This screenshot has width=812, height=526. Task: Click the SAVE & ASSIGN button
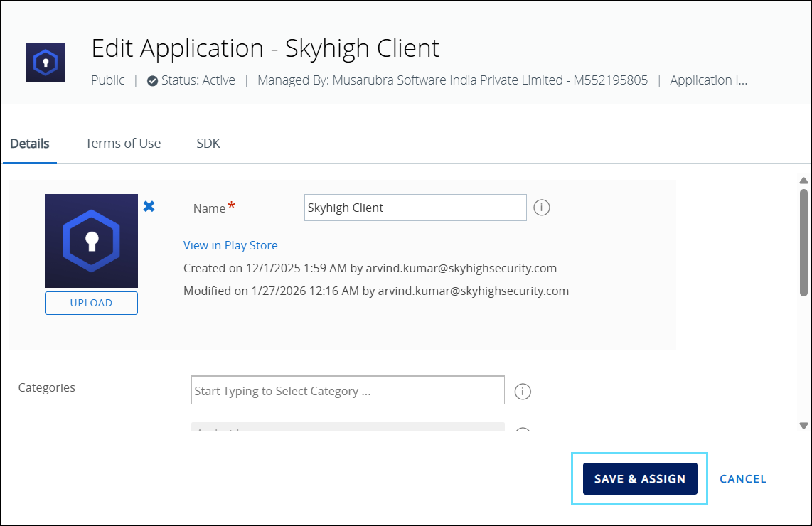tap(640, 479)
